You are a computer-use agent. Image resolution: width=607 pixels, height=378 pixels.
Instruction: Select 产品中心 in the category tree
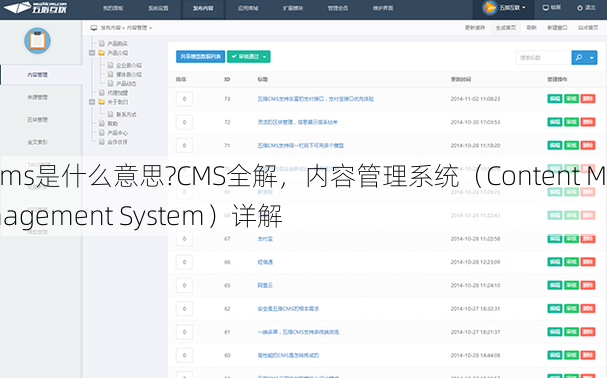point(117,133)
